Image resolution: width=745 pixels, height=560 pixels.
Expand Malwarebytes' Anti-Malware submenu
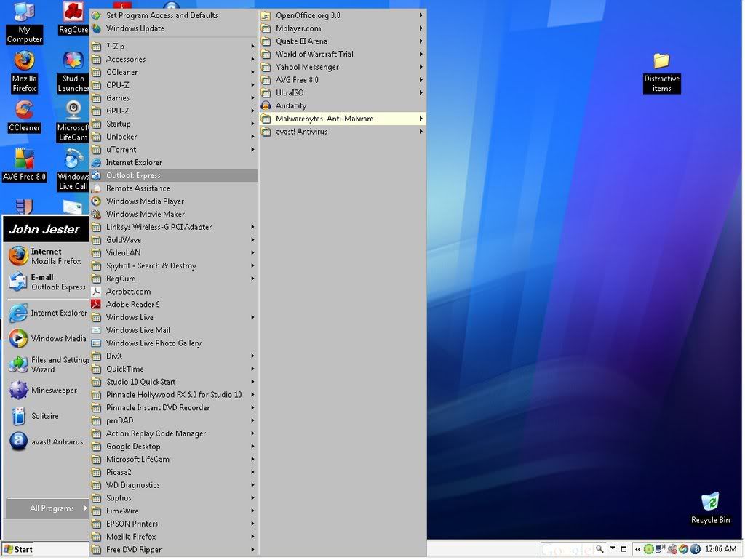click(x=343, y=119)
